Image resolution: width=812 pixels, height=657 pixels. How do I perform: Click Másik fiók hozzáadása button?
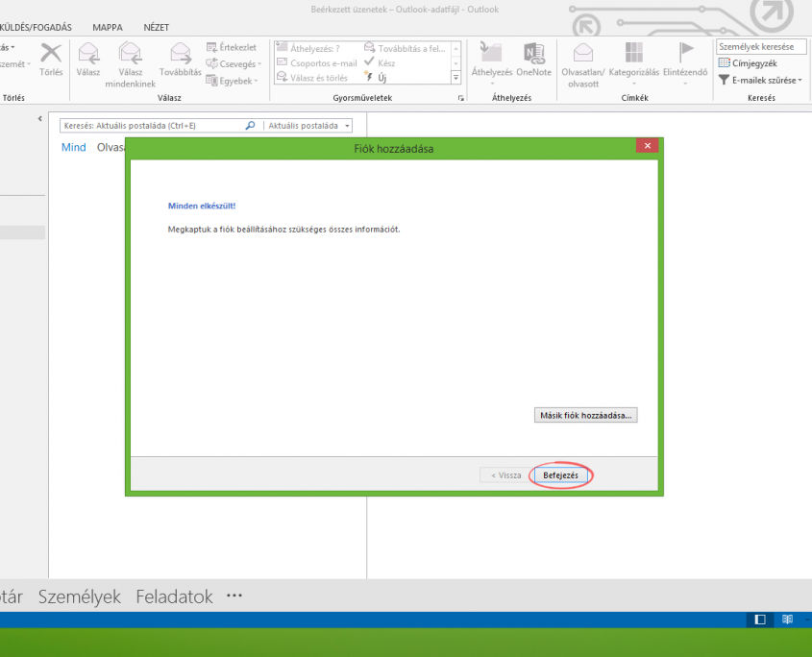pyautogui.click(x=585, y=416)
